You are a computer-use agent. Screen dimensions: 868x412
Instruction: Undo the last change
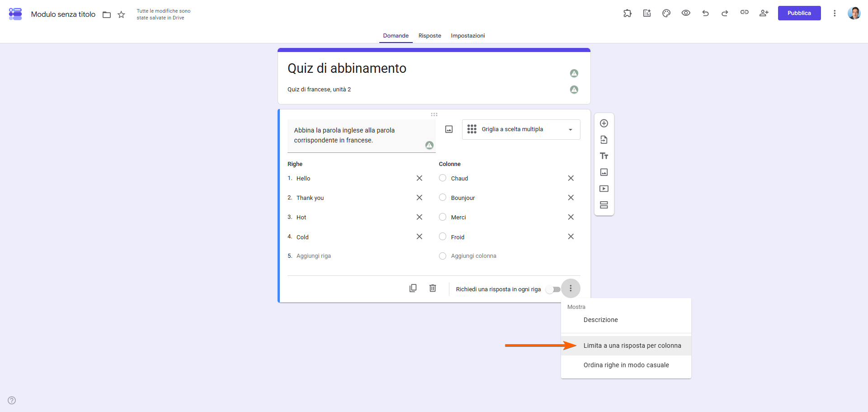[x=705, y=13]
